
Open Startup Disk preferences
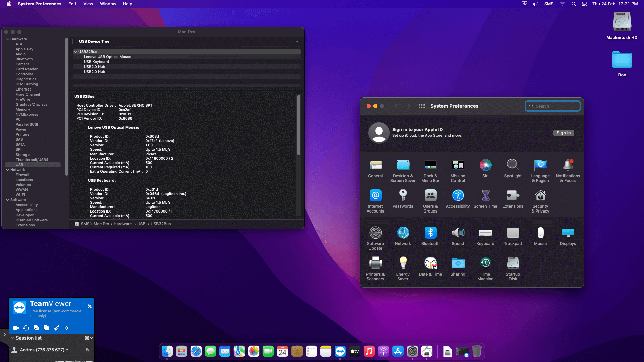[513, 269]
